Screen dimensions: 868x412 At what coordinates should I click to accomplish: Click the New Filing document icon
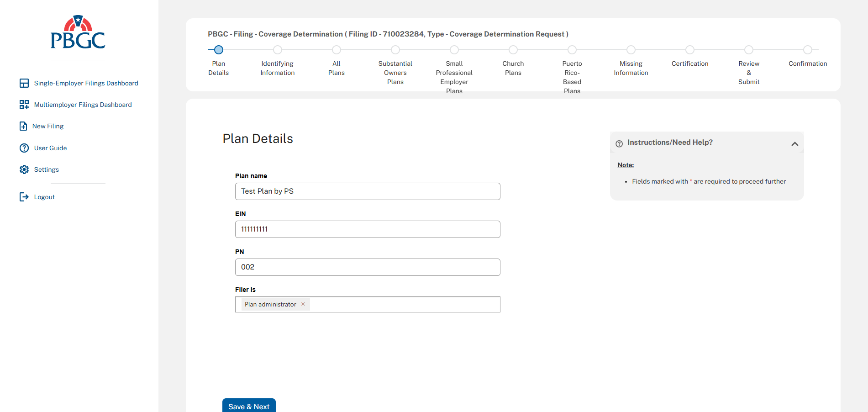[23, 126]
